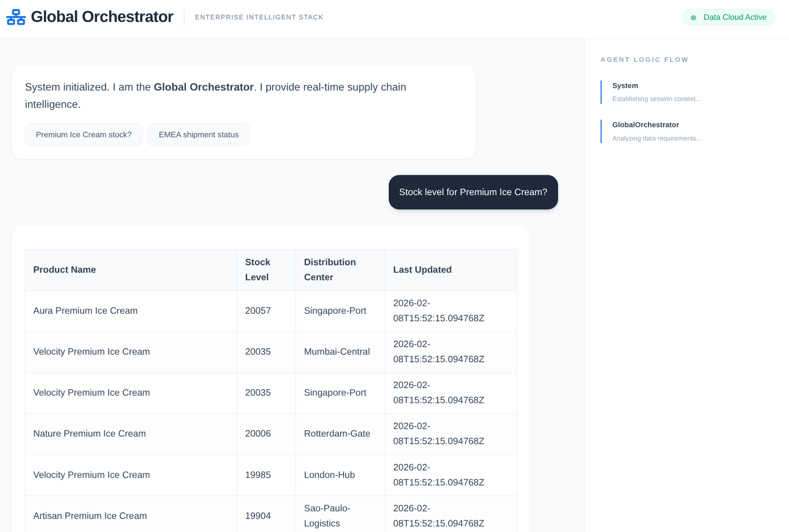The height and width of the screenshot is (532, 789).
Task: Click the green Data Cloud status dot
Action: pyautogui.click(x=693, y=18)
